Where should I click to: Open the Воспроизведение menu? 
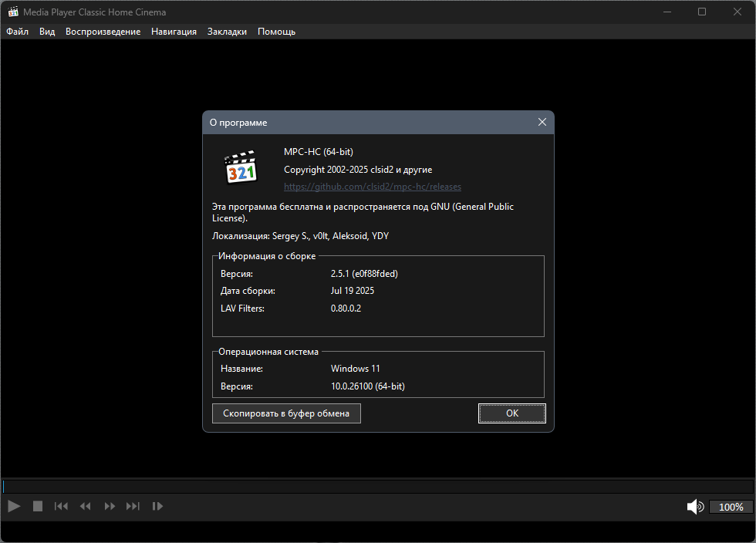pos(103,32)
